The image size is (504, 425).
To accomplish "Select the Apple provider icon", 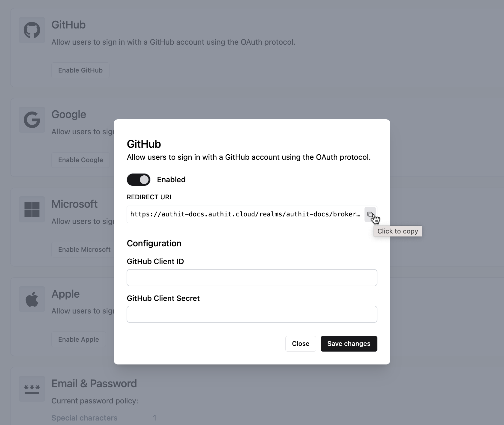I will [31, 299].
